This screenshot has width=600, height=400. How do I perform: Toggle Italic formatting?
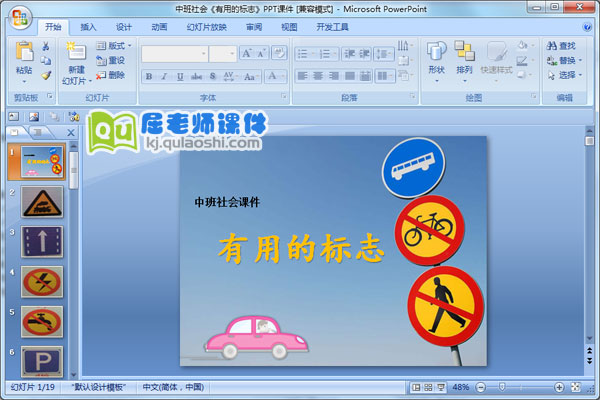164,76
